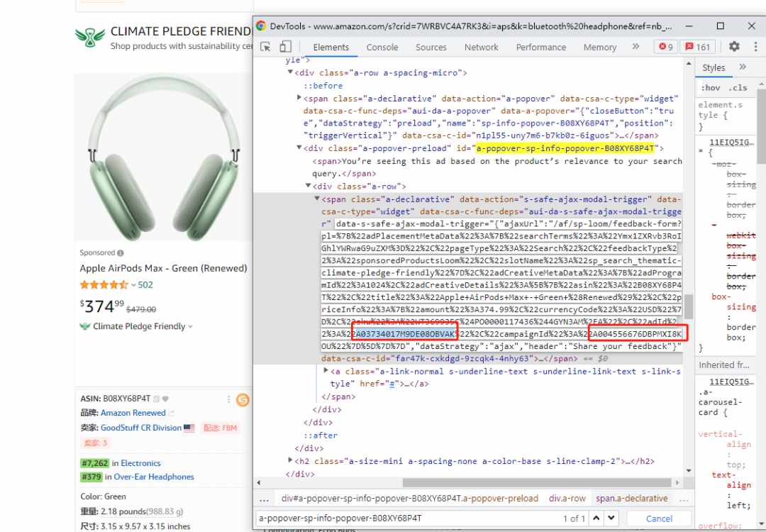Expand the a-link-normal anchor node
This screenshot has width=766, height=532.
326,371
